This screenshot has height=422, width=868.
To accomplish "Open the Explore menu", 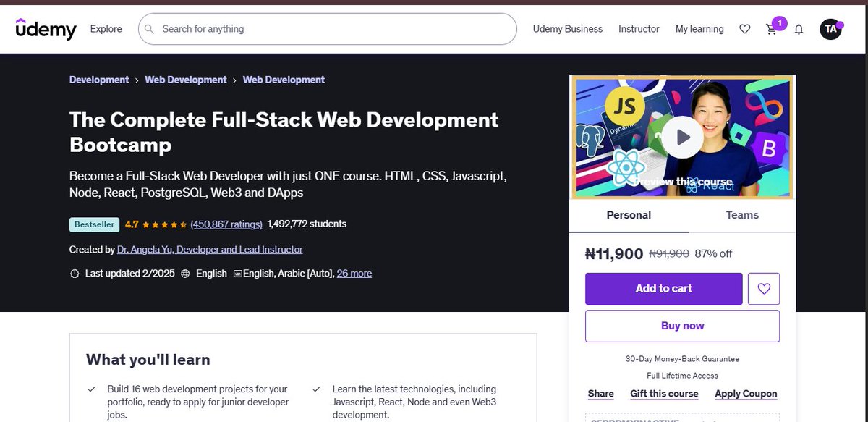I will point(106,29).
